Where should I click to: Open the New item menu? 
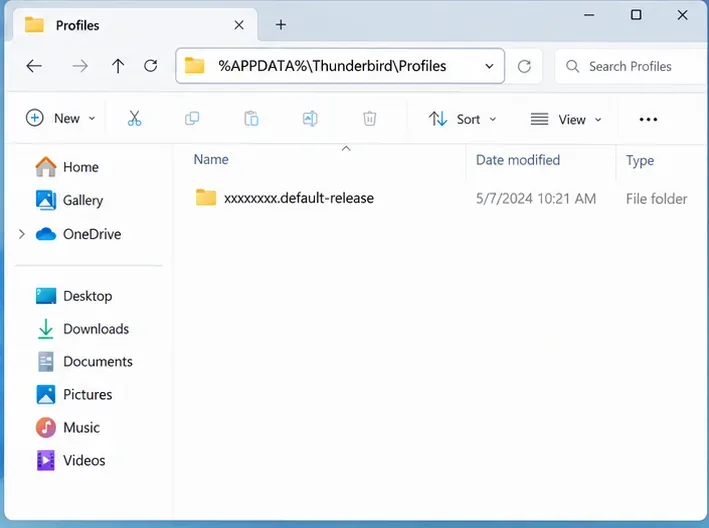61,118
